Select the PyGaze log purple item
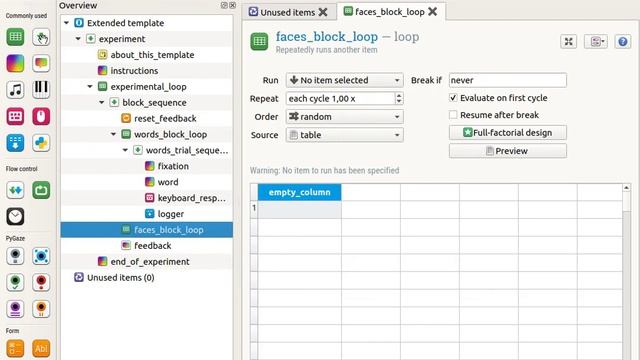The image size is (640, 360). tap(16, 309)
